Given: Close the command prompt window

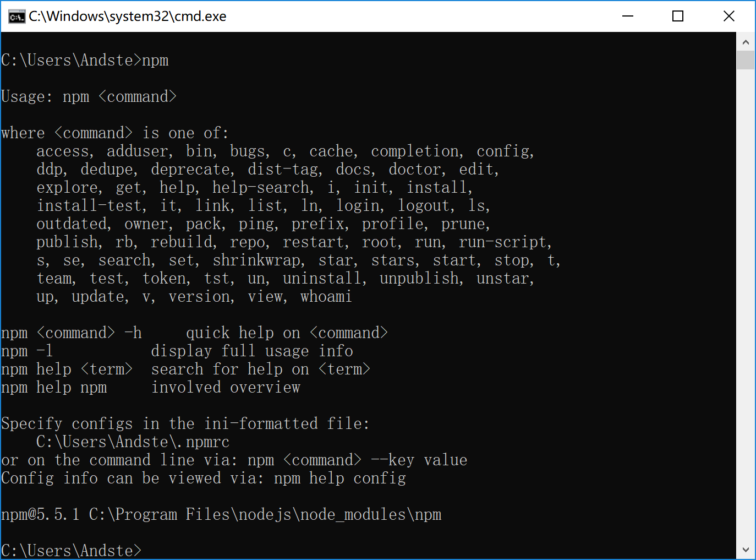Looking at the screenshot, I should pyautogui.click(x=729, y=16).
